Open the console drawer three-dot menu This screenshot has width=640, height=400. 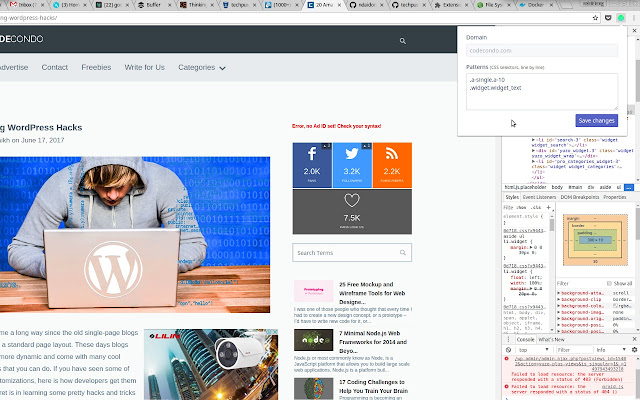pos(508,339)
